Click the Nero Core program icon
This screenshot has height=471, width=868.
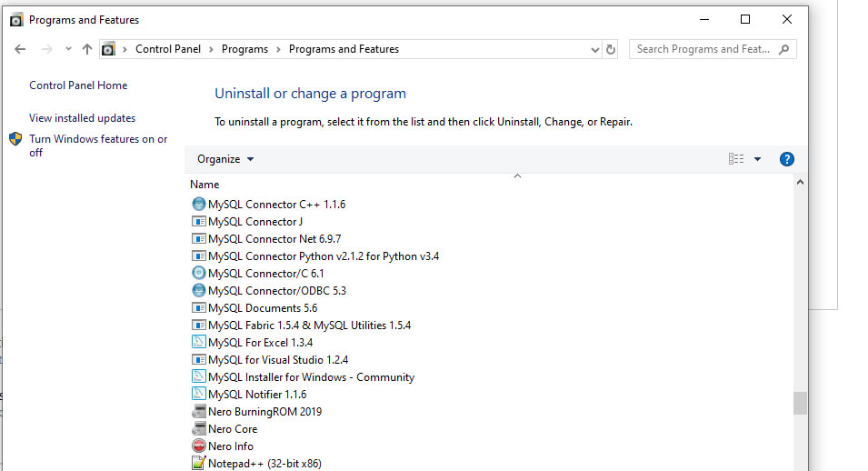(199, 428)
